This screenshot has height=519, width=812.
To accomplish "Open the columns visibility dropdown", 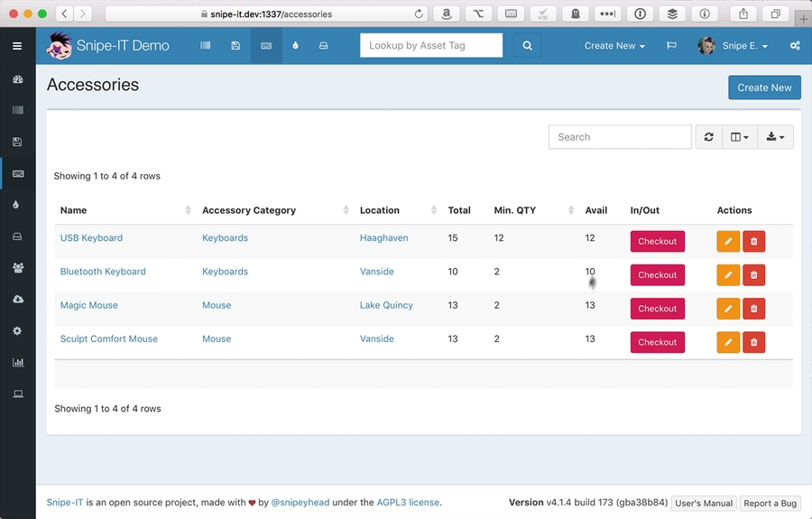I will (x=740, y=137).
